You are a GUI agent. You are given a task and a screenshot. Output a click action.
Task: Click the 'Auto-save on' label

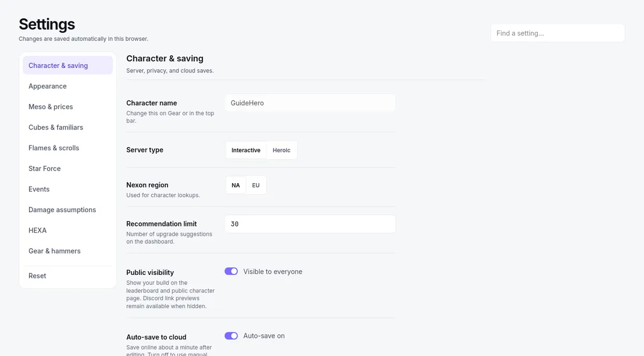coord(264,336)
